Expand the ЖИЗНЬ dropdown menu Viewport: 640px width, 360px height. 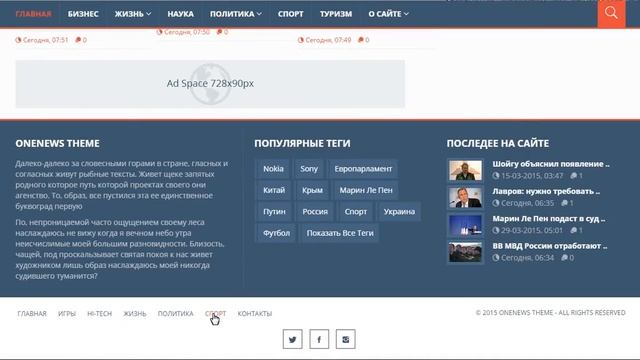133,14
